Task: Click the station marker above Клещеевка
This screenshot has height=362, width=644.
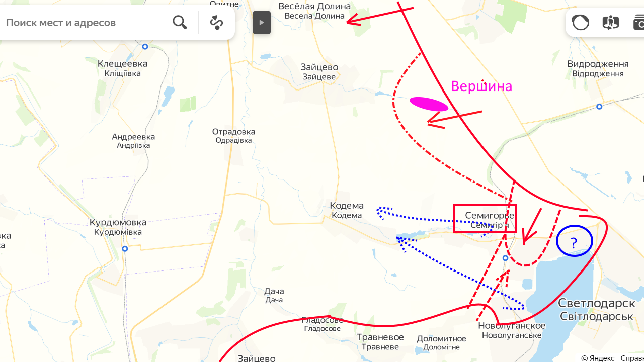Action: click(x=145, y=46)
